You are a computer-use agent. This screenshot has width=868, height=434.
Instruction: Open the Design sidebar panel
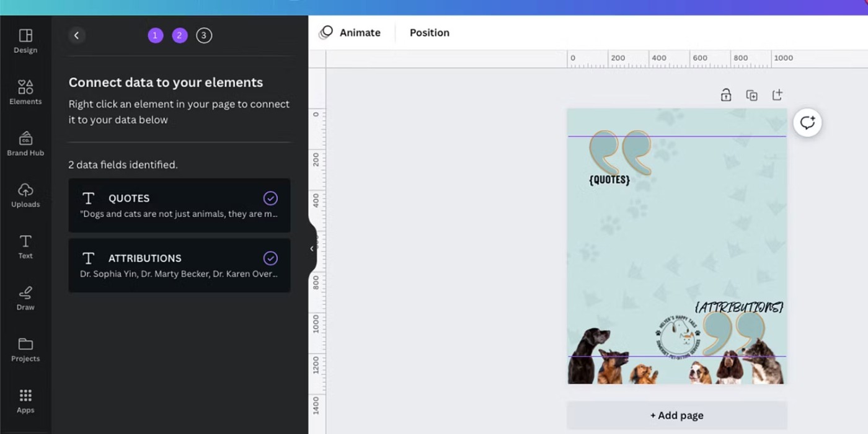coord(25,41)
